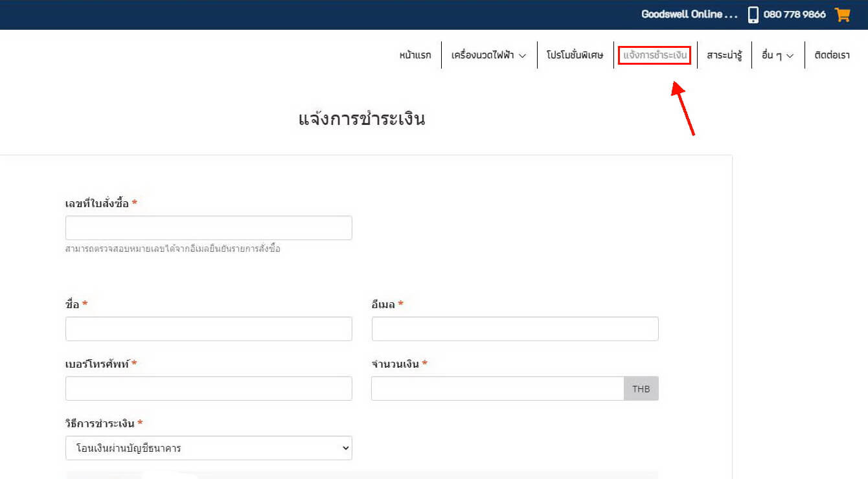Image resolution: width=868 pixels, height=479 pixels.
Task: Select the อีเมล email input box
Action: [515, 329]
